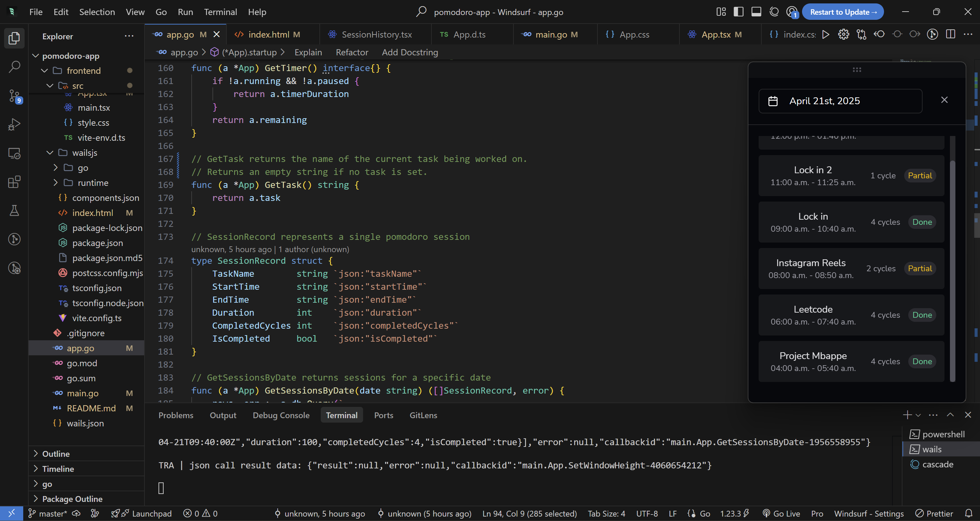
Task: Open the Search view in activity bar
Action: (14, 67)
